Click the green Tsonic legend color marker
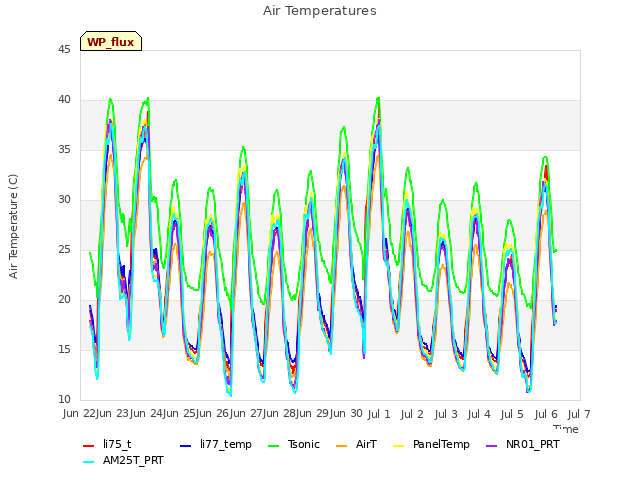The width and height of the screenshot is (640, 480). (273, 445)
